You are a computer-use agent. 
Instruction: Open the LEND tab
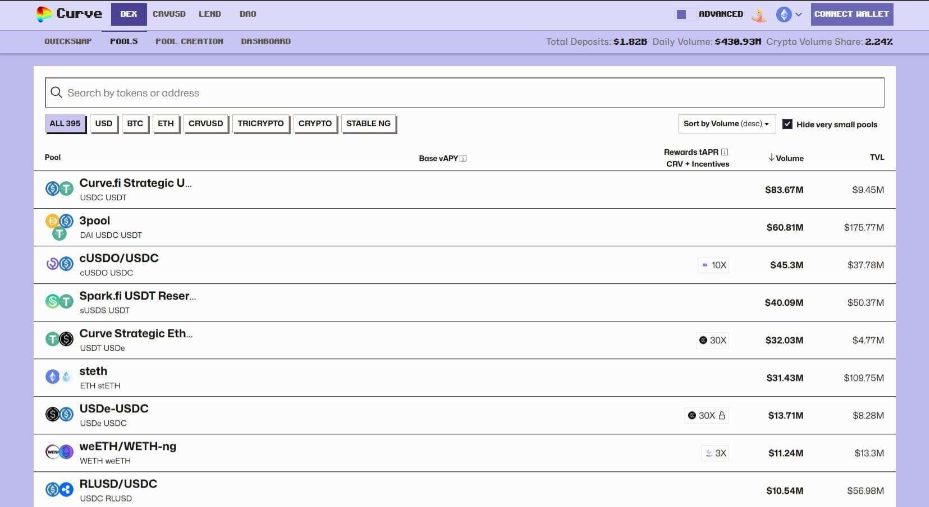tap(210, 14)
